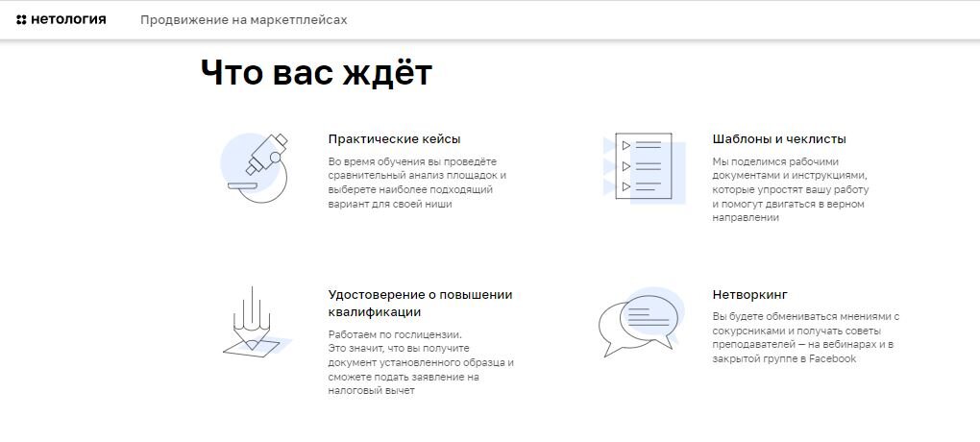Click the checklist document icon beside Шаблоны и чеклисты
This screenshot has width=980, height=442.
pos(644,168)
